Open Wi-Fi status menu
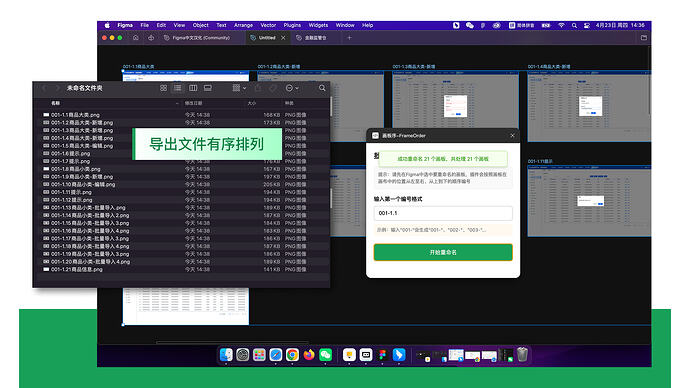The height and width of the screenshot is (388, 690). click(x=562, y=26)
